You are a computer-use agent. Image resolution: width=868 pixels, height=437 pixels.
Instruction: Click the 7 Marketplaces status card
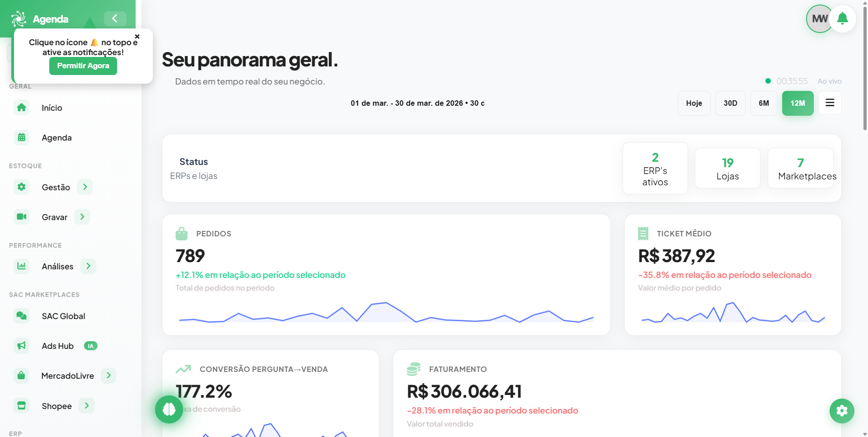(x=801, y=168)
